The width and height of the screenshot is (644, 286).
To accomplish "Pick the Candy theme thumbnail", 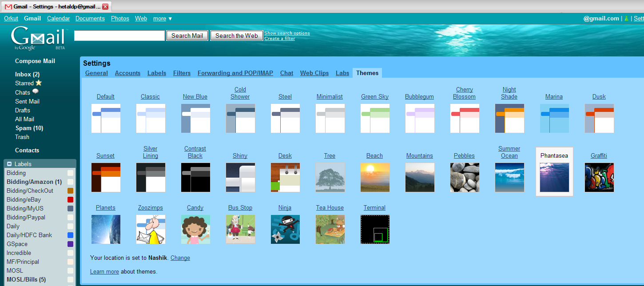I will tap(195, 230).
